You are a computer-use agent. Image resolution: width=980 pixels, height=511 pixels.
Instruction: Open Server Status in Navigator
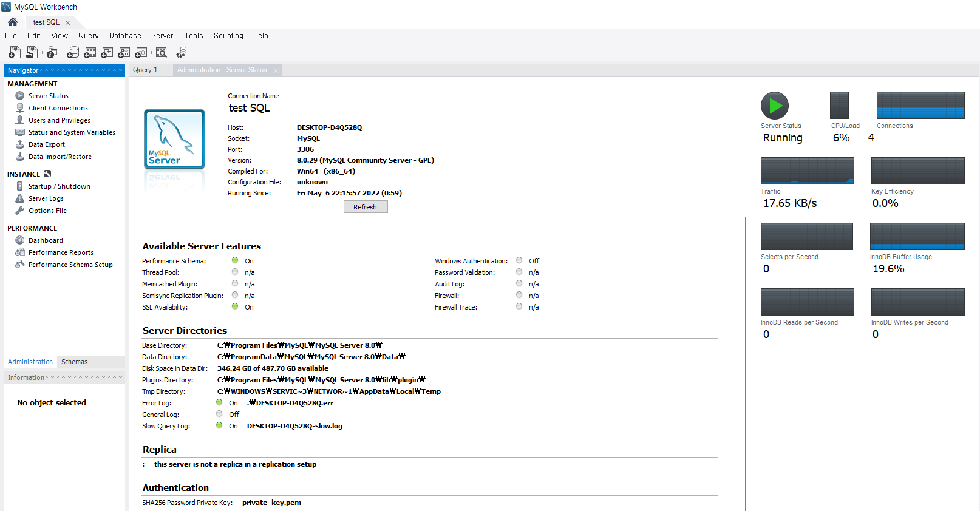[x=49, y=96]
